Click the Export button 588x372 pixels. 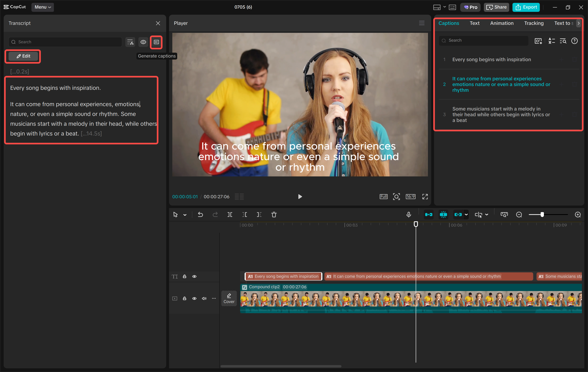pos(526,7)
